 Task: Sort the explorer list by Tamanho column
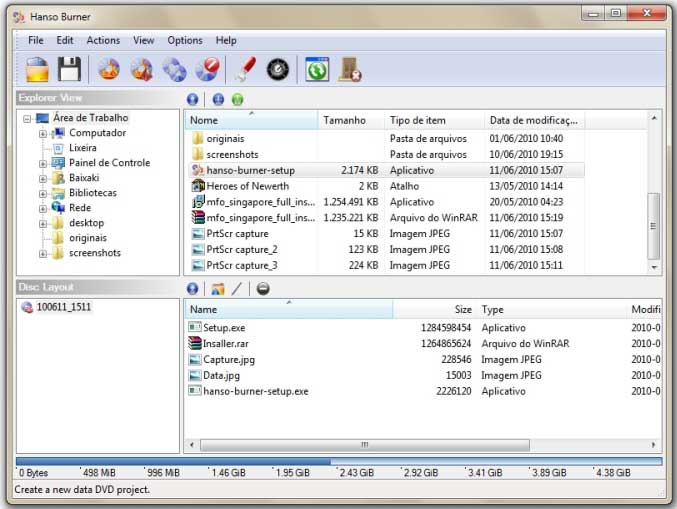click(344, 120)
